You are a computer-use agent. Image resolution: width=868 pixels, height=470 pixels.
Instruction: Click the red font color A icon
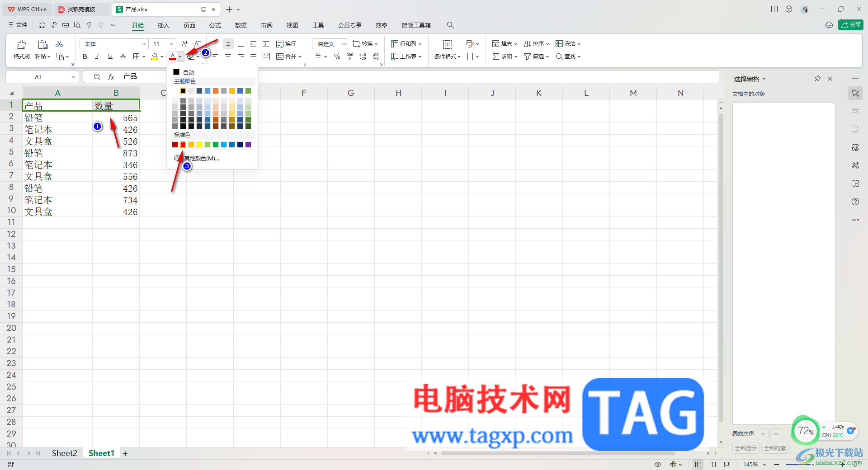[x=173, y=56]
